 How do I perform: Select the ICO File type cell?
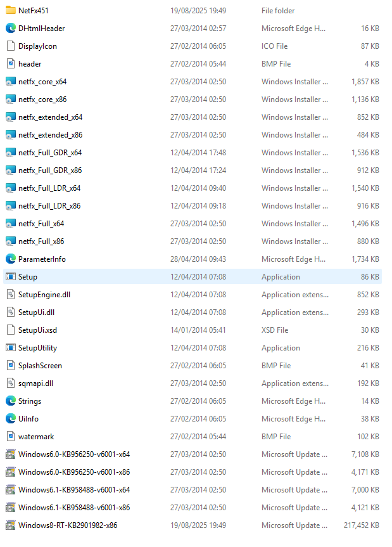click(275, 46)
